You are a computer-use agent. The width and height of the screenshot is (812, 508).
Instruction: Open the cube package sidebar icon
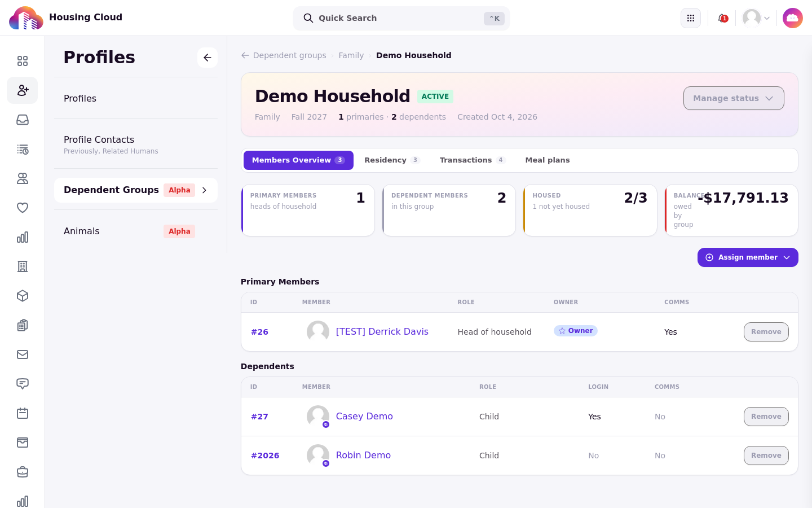pyautogui.click(x=23, y=296)
